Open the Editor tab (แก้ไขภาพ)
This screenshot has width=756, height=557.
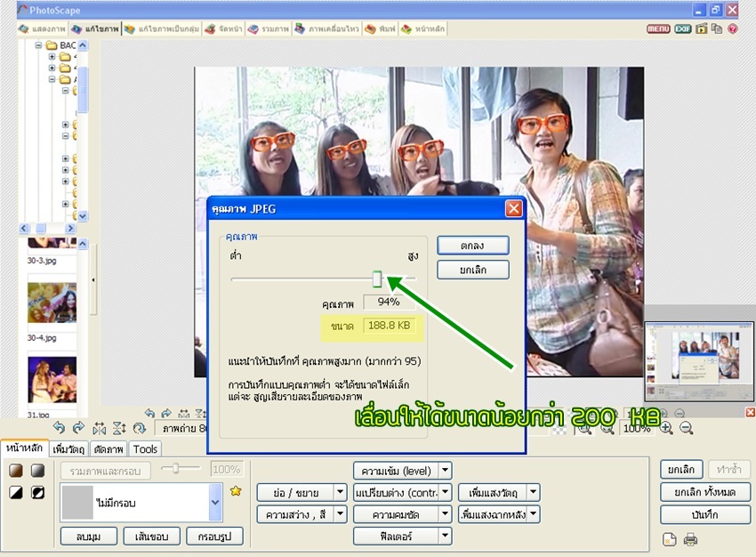pyautogui.click(x=95, y=29)
